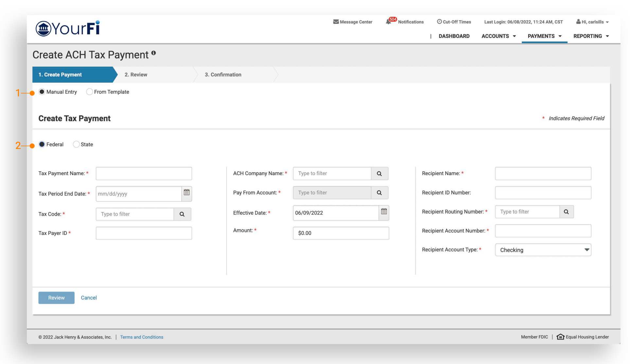Open the Message Center envelope

click(x=336, y=22)
